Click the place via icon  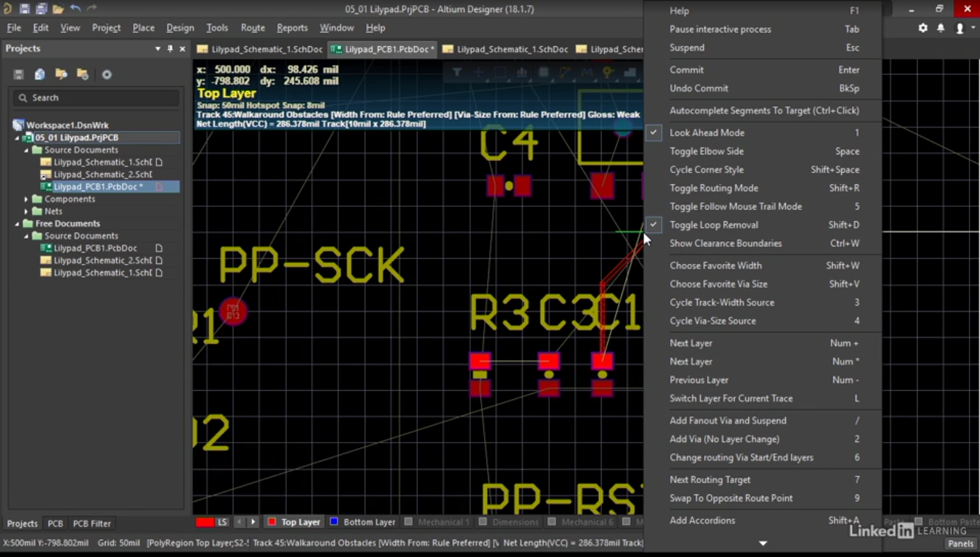tap(608, 73)
